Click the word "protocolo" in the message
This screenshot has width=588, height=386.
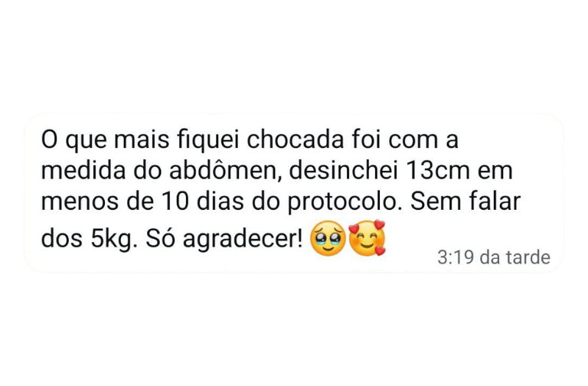click(342, 202)
